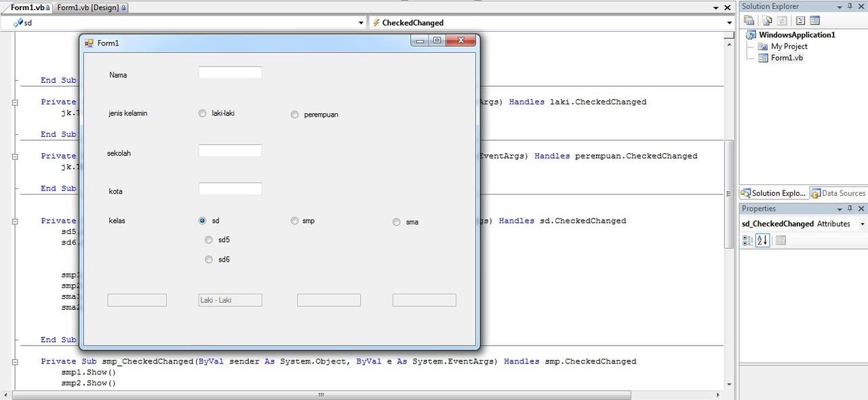Viewport: 868px width, 400px height.
Task: Click View Designer icon in Solution Explorer toolbar
Action: (x=814, y=20)
